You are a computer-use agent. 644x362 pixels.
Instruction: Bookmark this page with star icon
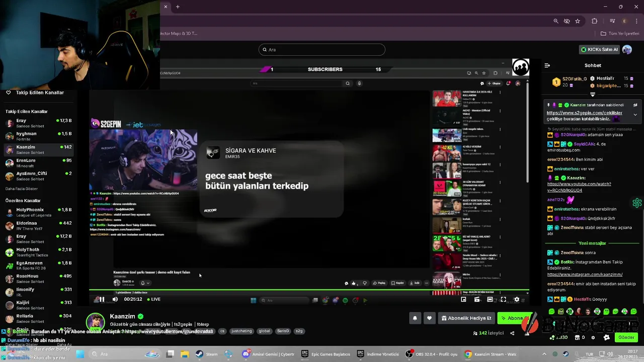[578, 21]
